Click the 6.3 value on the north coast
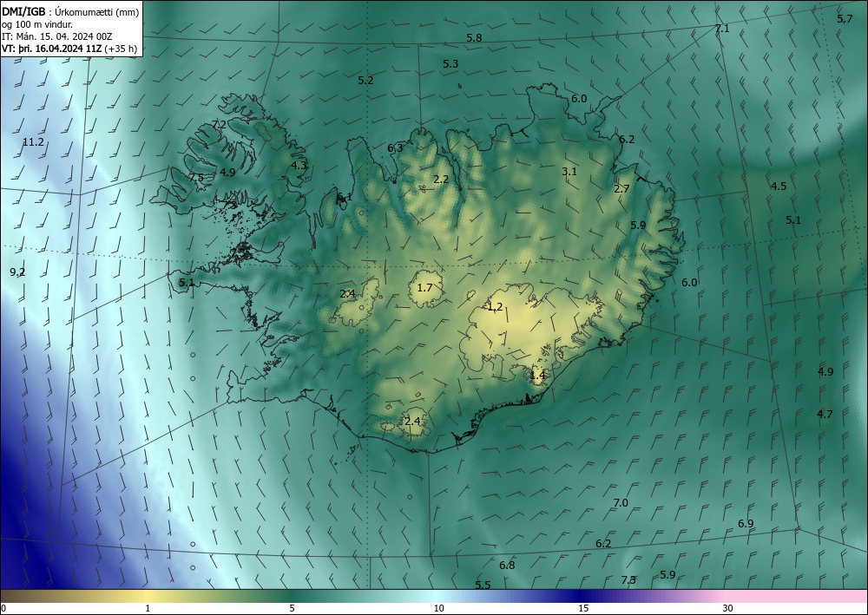Screen dimensions: 868x615 click(395, 148)
